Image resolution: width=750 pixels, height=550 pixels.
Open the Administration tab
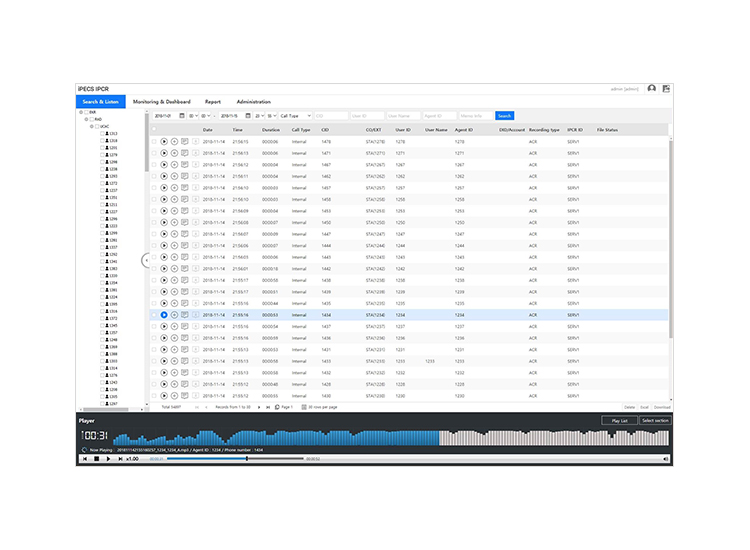coord(253,102)
